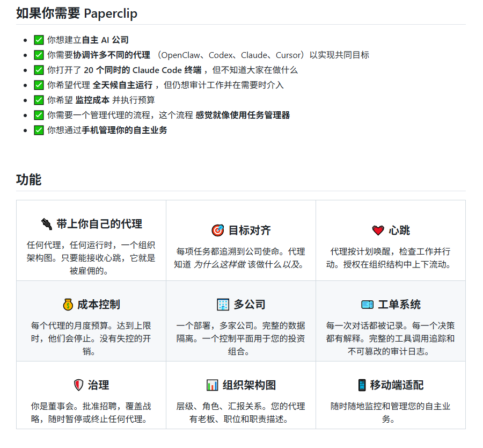483x448 pixels.
Task: Click the 功能 section heading
Action: click(x=28, y=180)
